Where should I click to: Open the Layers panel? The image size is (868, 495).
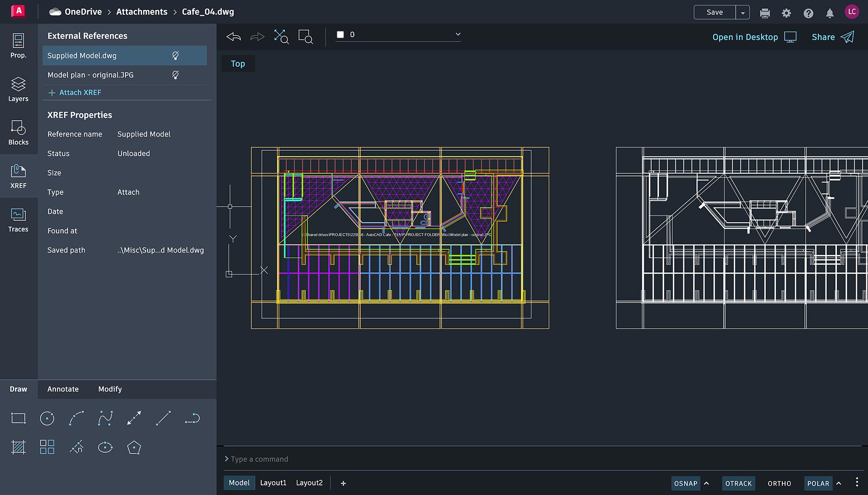18,89
